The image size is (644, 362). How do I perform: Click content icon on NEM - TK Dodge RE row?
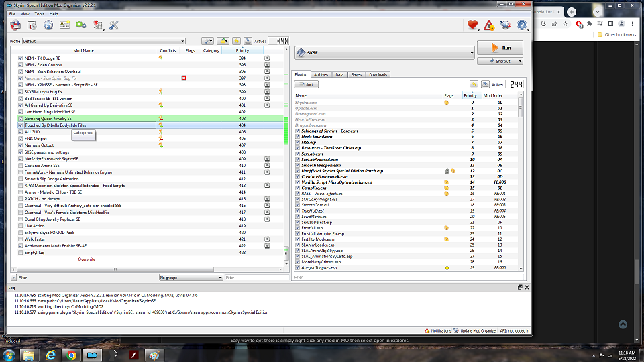tap(267, 58)
